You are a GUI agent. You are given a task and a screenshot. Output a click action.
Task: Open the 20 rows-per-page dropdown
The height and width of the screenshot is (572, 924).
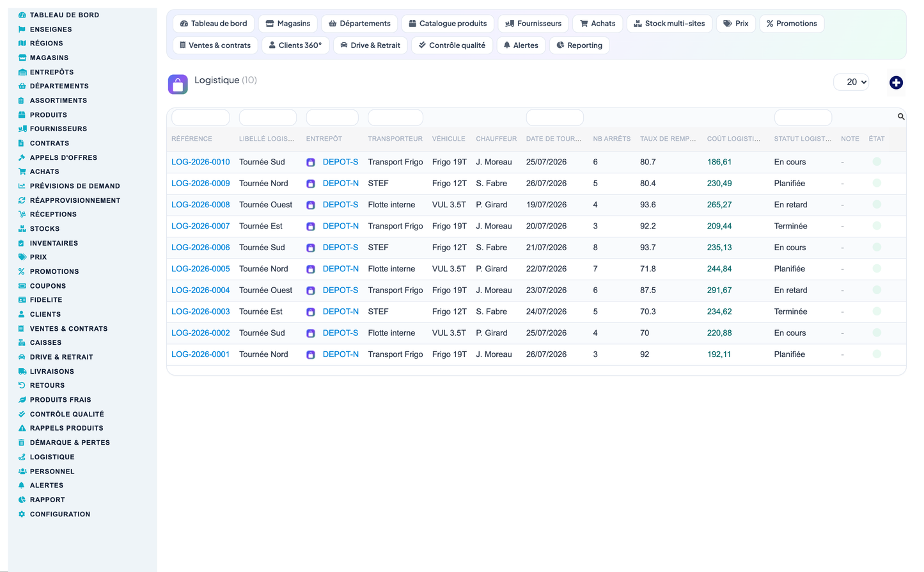point(851,82)
